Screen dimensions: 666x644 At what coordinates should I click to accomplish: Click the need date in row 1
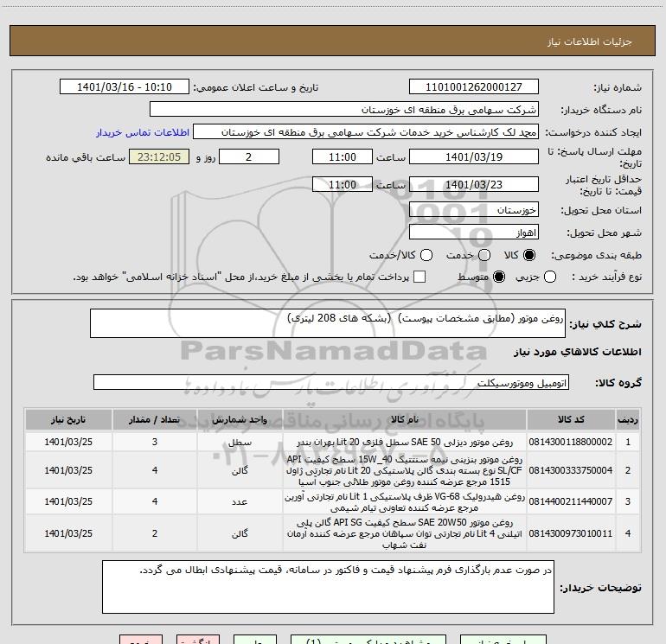(x=68, y=442)
